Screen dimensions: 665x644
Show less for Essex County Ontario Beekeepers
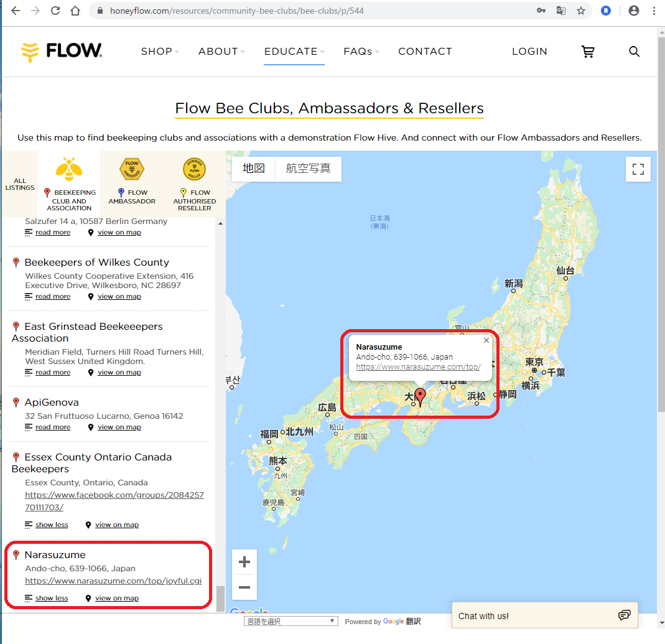(51, 525)
